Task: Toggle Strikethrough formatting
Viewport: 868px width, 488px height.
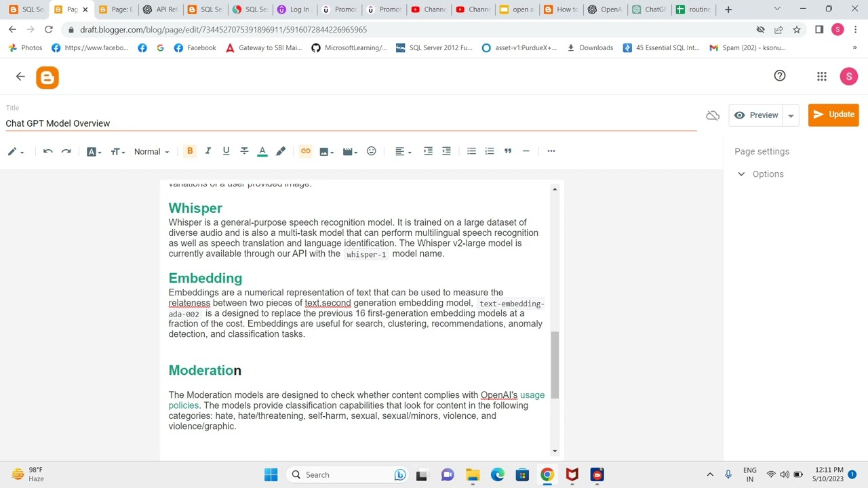Action: (244, 151)
